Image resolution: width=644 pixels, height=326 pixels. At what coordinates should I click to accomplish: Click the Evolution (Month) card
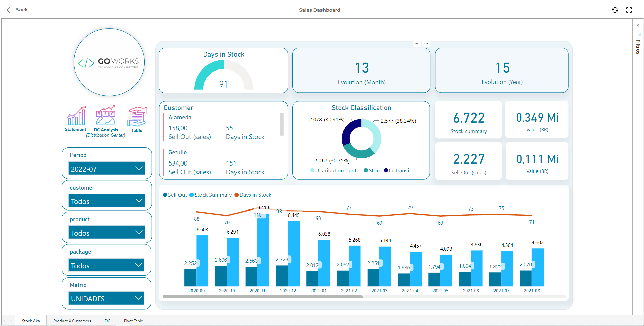tap(361, 70)
